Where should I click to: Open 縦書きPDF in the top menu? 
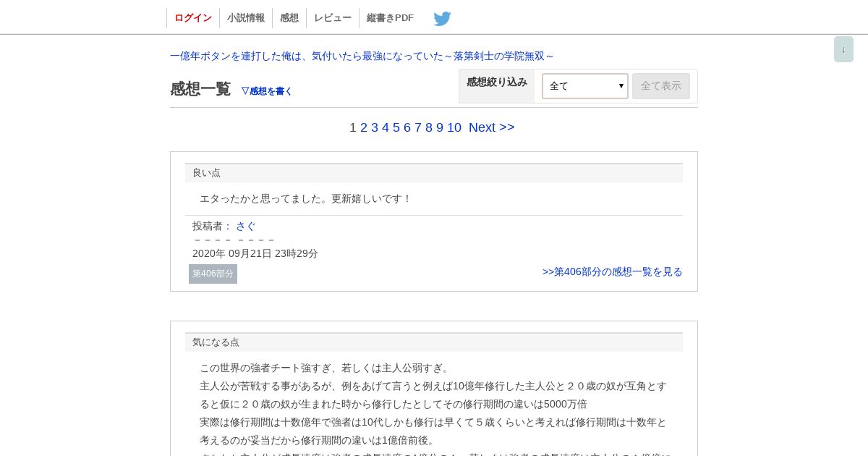coord(390,18)
